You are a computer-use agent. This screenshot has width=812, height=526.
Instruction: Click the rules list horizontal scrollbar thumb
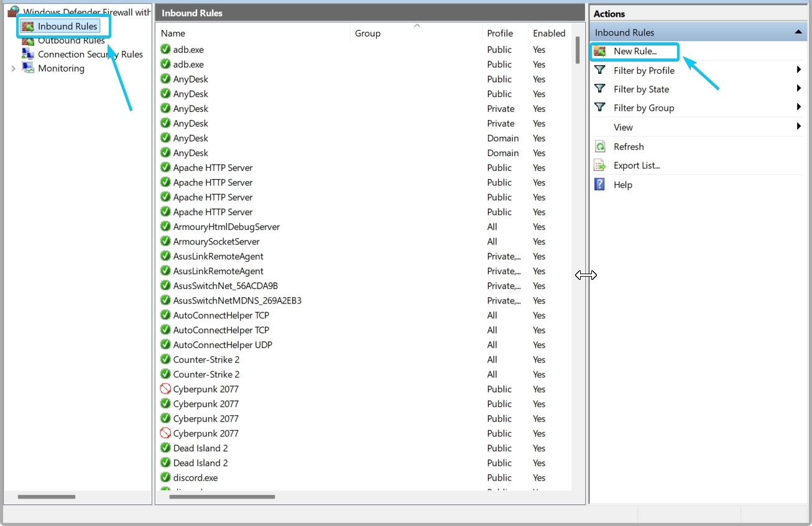222,497
